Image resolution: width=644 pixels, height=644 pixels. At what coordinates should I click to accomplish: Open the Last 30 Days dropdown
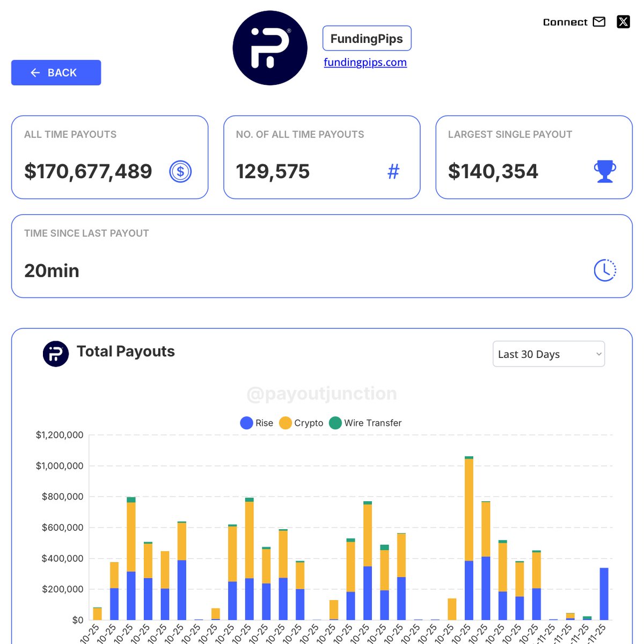click(x=548, y=354)
